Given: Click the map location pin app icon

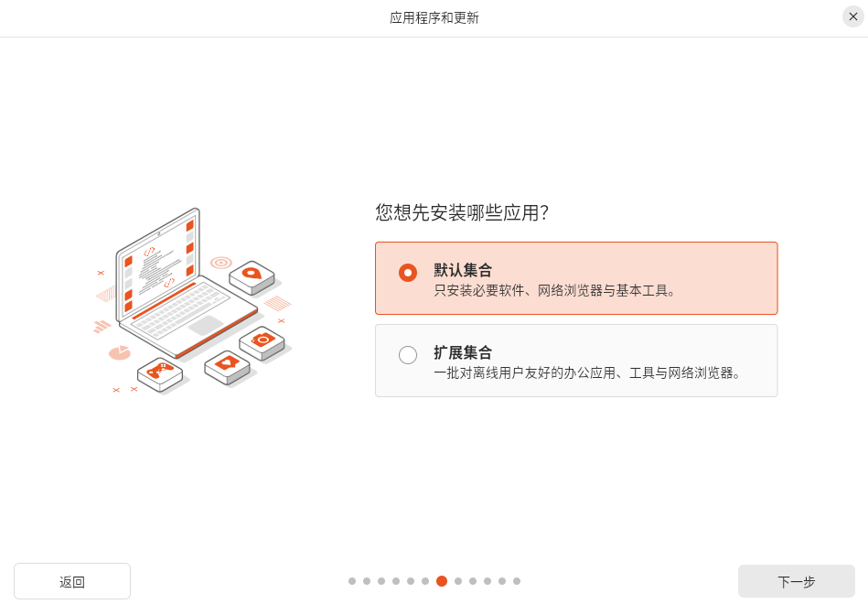Looking at the screenshot, I should (252, 273).
